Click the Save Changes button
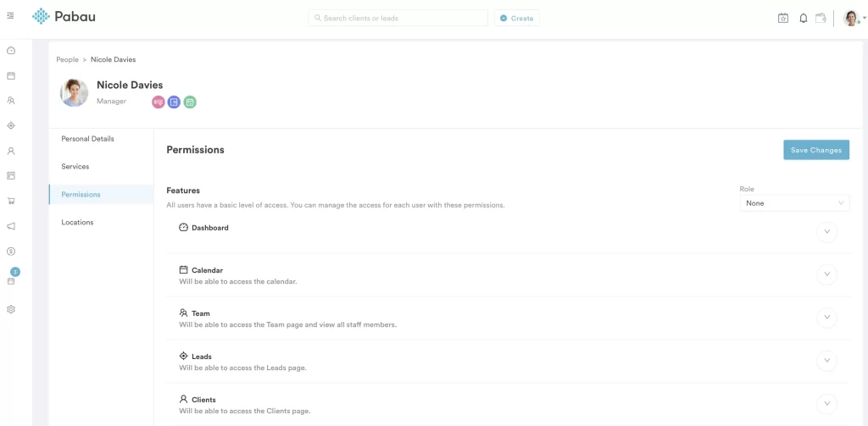 [x=815, y=150]
